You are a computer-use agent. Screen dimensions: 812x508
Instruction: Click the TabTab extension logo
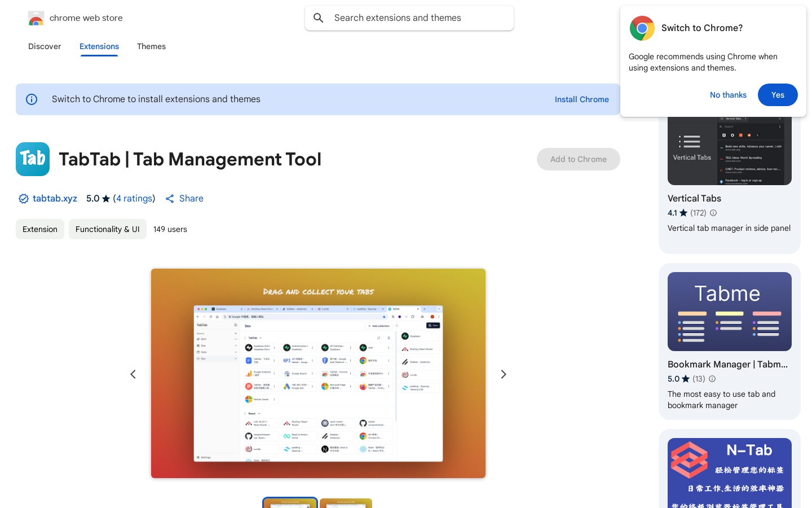click(33, 159)
